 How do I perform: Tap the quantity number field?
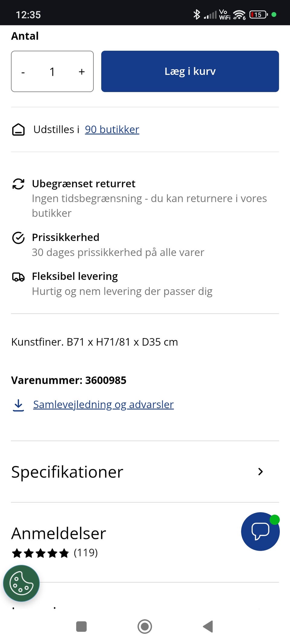point(52,72)
